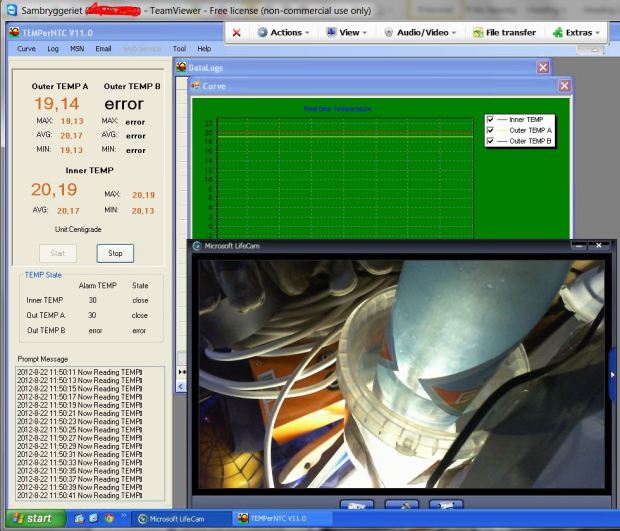Click the left LifeCam capture button

357,506
